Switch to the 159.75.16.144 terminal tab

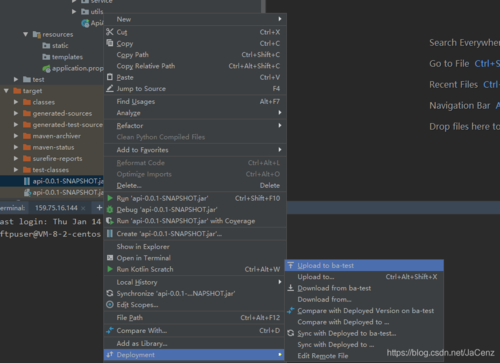pyautogui.click(x=56, y=208)
